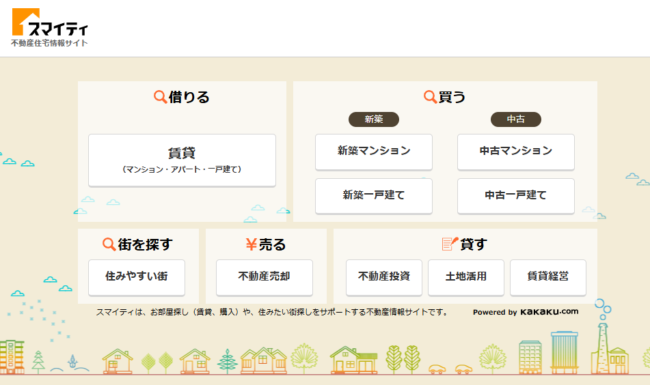Select 新築一戸建て button
650x385 pixels.
click(x=374, y=196)
